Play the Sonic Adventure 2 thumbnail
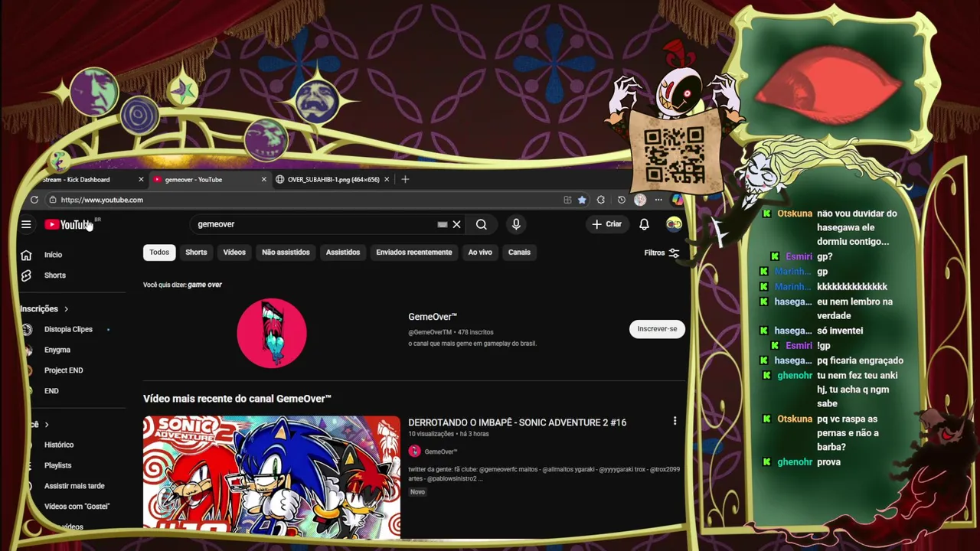This screenshot has height=551, width=980. 272,477
